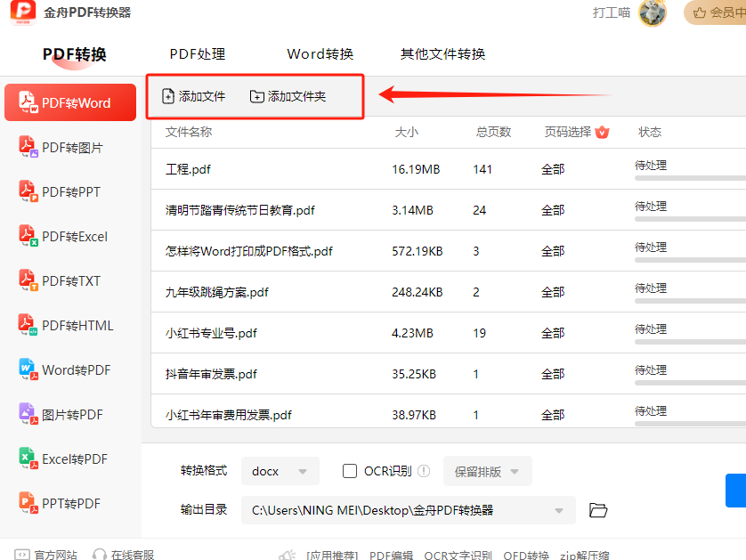Viewport: 746px width, 560px height.
Task: Click 全部 page selection for 九年级跳绳方案.pdf
Action: click(553, 292)
